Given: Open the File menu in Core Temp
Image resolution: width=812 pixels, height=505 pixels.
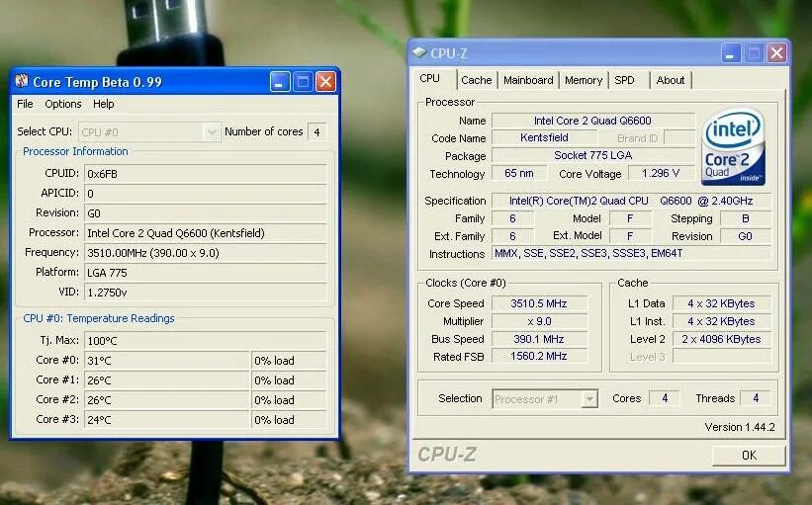Looking at the screenshot, I should (25, 104).
